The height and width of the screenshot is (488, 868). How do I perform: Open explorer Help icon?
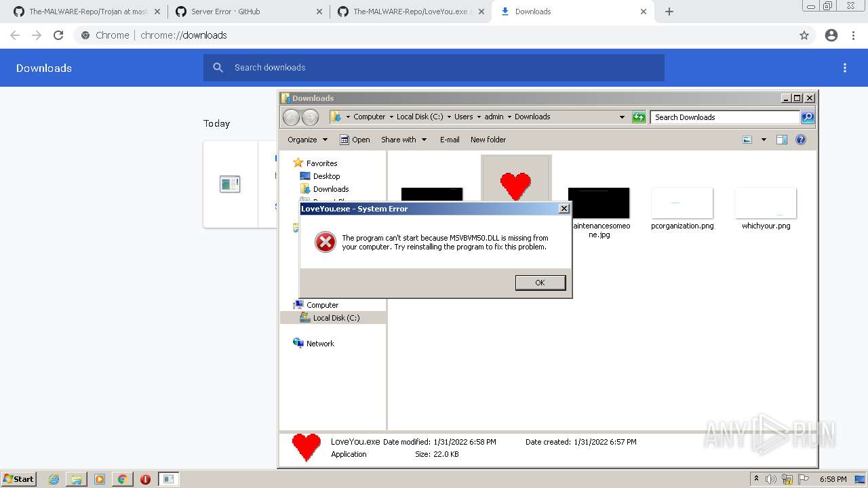(x=801, y=140)
